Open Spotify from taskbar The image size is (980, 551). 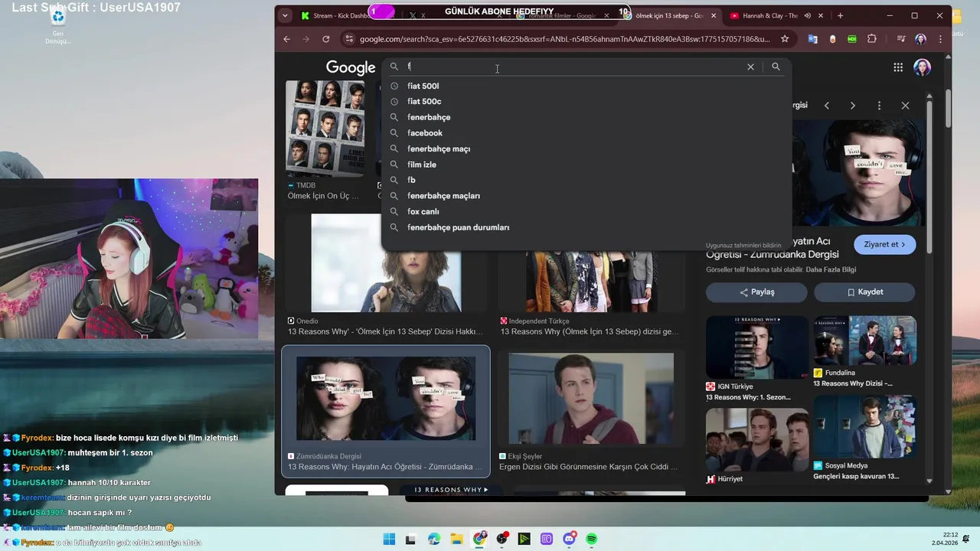click(592, 539)
